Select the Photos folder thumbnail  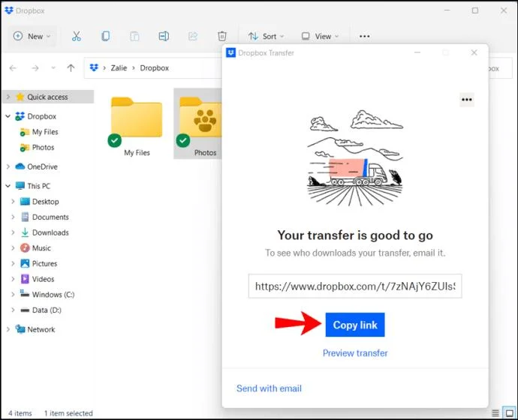click(x=198, y=124)
